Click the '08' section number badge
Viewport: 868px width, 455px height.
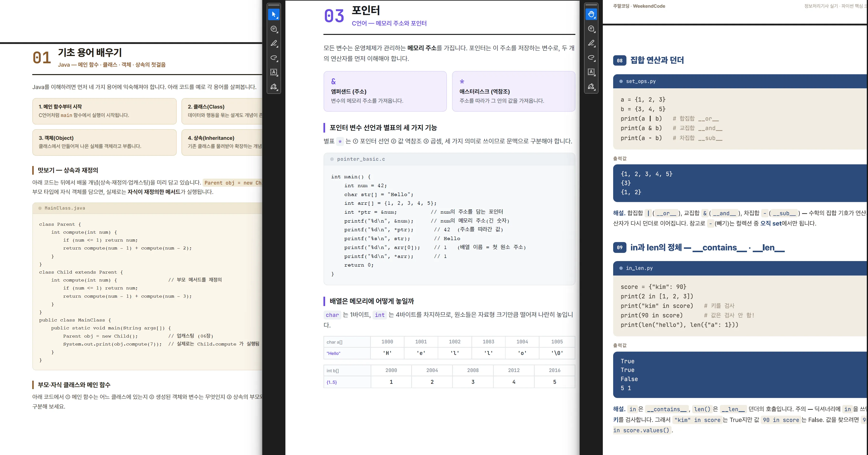coord(620,61)
